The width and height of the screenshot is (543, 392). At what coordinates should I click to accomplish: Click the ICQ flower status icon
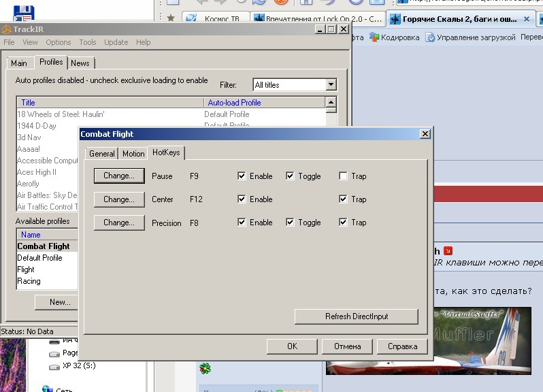click(x=205, y=368)
